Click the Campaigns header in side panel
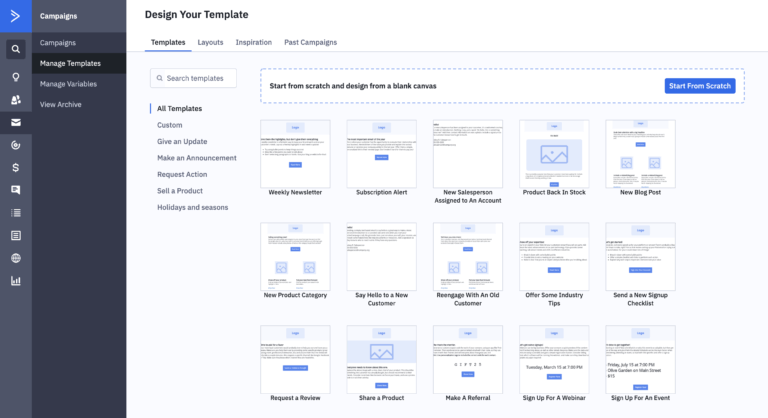 pos(58,16)
